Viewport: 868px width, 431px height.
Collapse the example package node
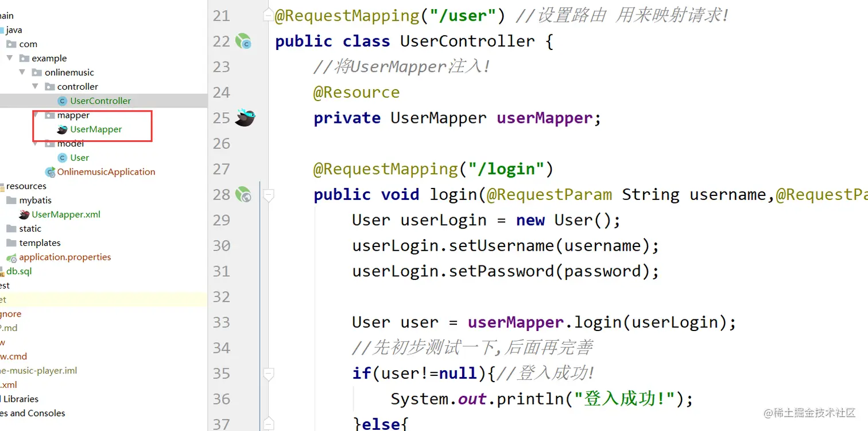pyautogui.click(x=10, y=59)
